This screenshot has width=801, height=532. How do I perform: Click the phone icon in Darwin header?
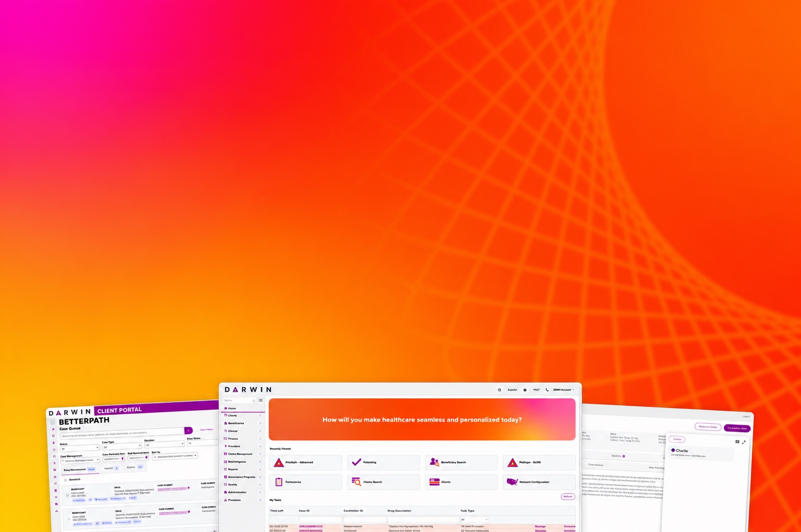click(547, 390)
